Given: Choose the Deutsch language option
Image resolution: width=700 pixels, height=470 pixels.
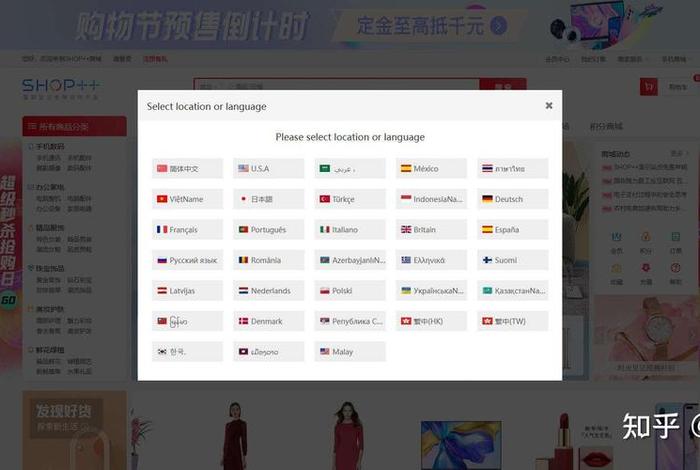Looking at the screenshot, I should point(512,199).
